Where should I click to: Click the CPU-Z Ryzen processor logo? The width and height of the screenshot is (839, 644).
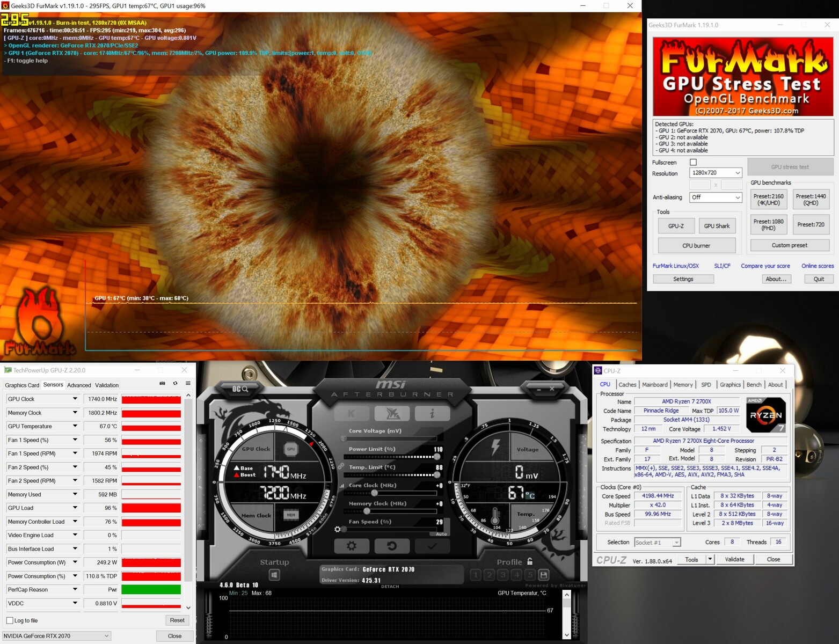click(x=766, y=414)
